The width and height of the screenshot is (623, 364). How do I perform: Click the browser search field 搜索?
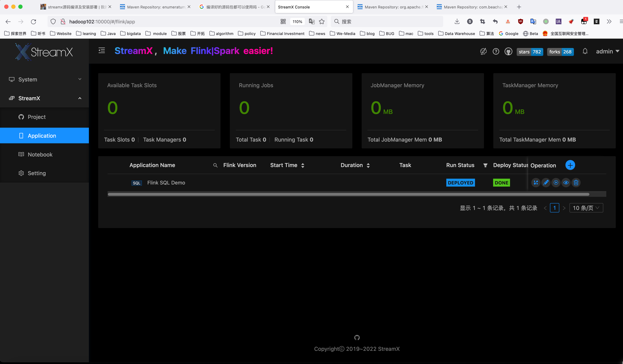point(387,22)
